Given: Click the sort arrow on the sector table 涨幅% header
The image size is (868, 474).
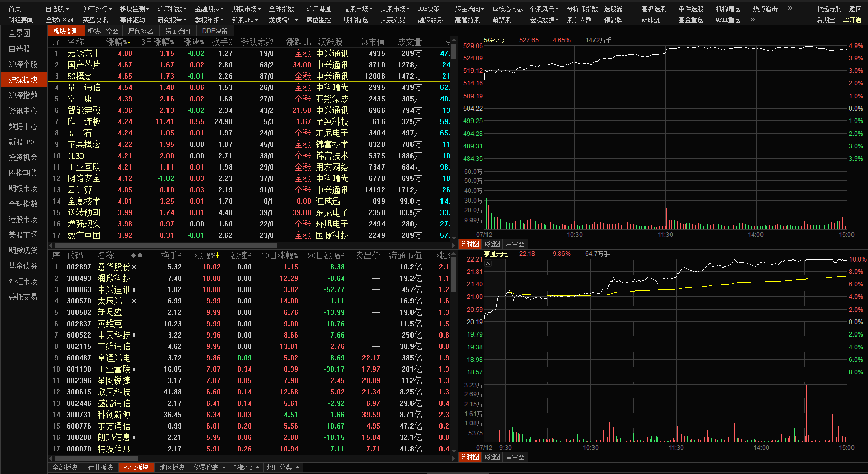Looking at the screenshot, I should [129, 42].
